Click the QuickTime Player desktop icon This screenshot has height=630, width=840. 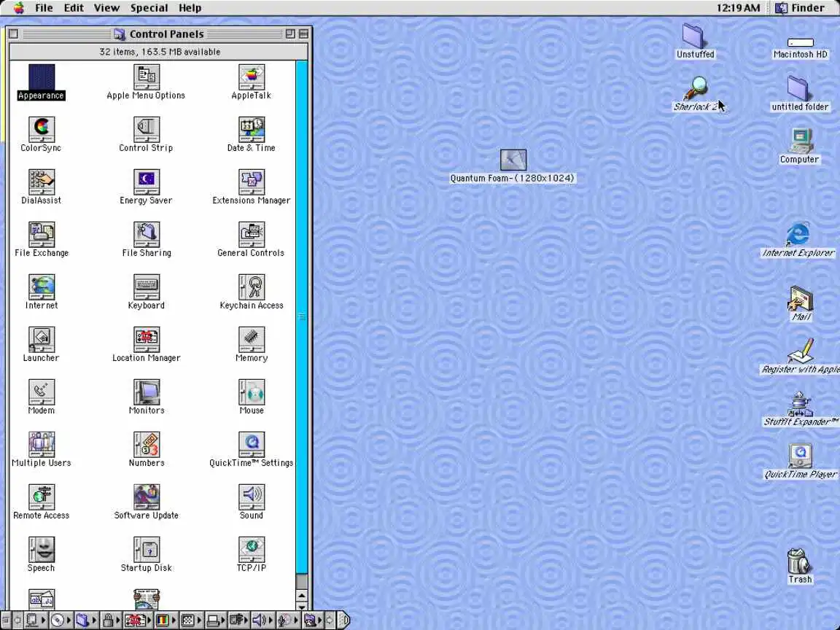pyautogui.click(x=801, y=456)
